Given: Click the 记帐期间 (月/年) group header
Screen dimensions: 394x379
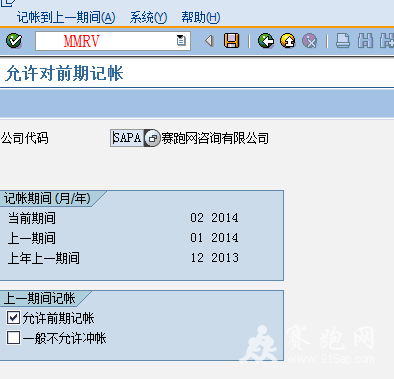Looking at the screenshot, I should click(47, 199).
